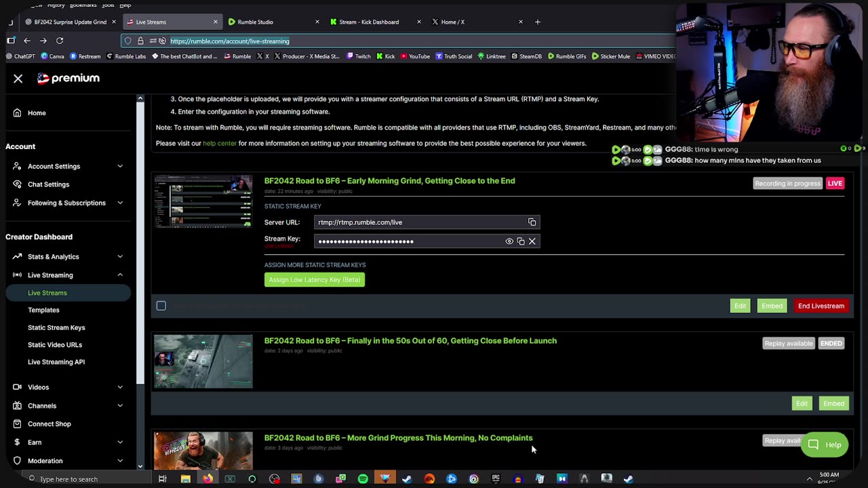This screenshot has width=868, height=488.
Task: Open thumbnail of Finally in the 50s stream
Action: [203, 361]
